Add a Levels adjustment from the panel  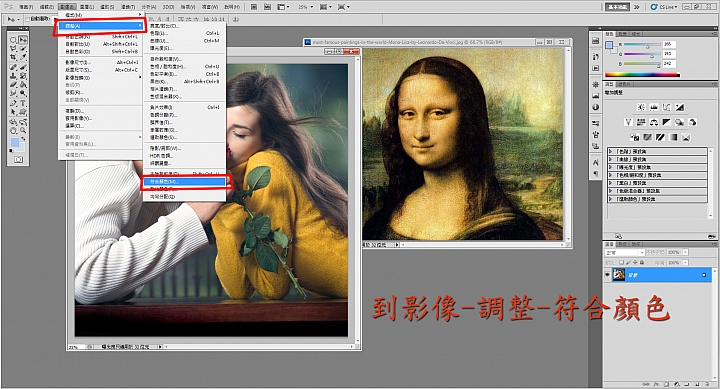[x=654, y=107]
